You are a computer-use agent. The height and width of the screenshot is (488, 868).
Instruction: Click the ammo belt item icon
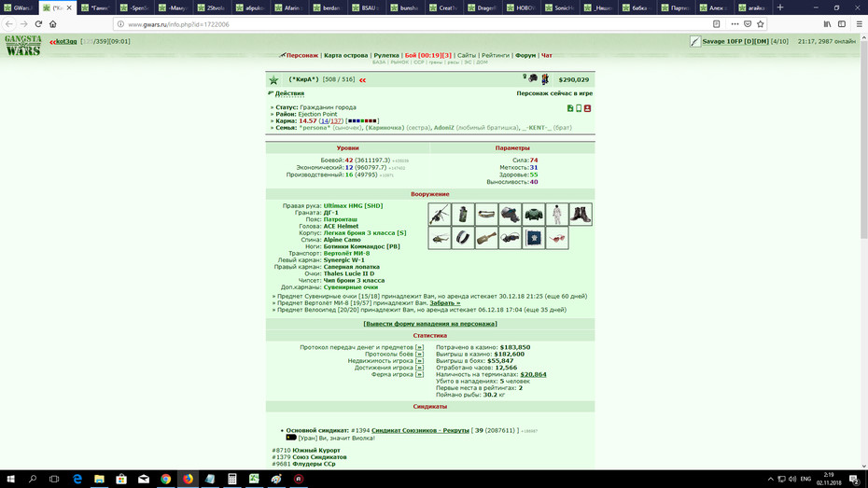(x=486, y=214)
